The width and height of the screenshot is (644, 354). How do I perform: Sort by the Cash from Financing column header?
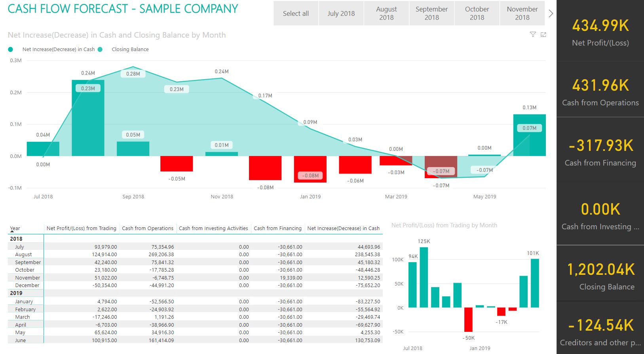[277, 228]
